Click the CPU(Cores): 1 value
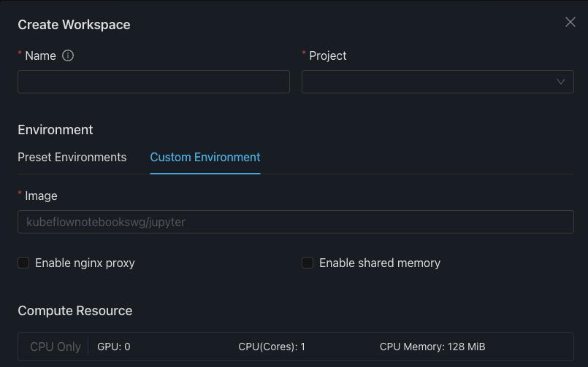Image resolution: width=588 pixels, height=367 pixels. [272, 347]
